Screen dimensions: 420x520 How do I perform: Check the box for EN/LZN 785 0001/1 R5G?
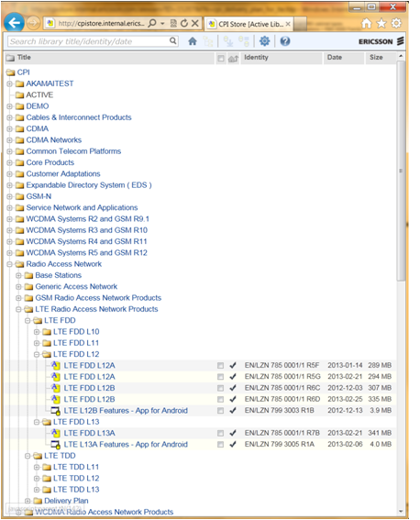(220, 377)
